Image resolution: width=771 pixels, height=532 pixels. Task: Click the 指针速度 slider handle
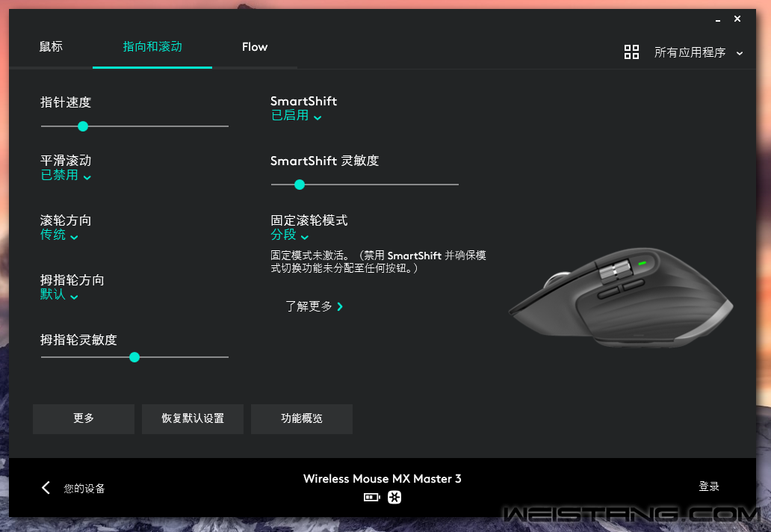coord(83,126)
